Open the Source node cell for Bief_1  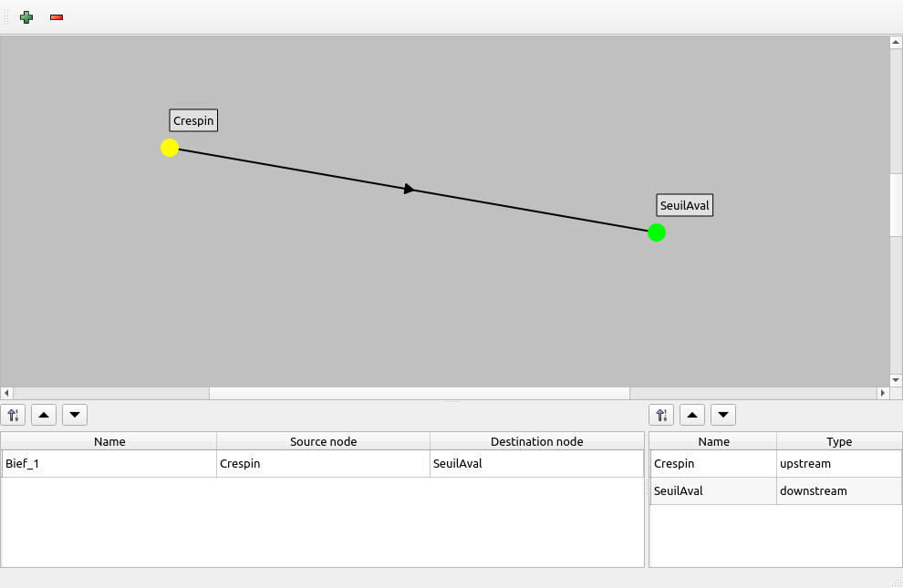coord(323,463)
